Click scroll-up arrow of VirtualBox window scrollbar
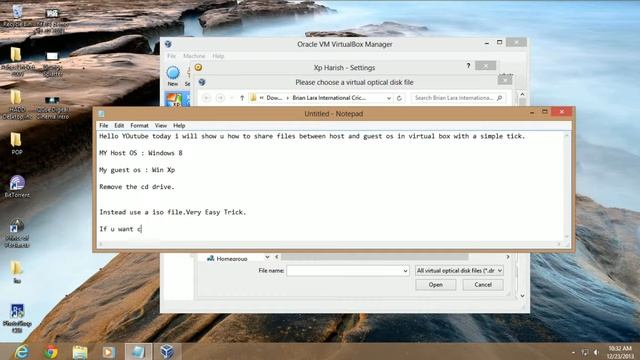640x360 pixels. tap(522, 94)
